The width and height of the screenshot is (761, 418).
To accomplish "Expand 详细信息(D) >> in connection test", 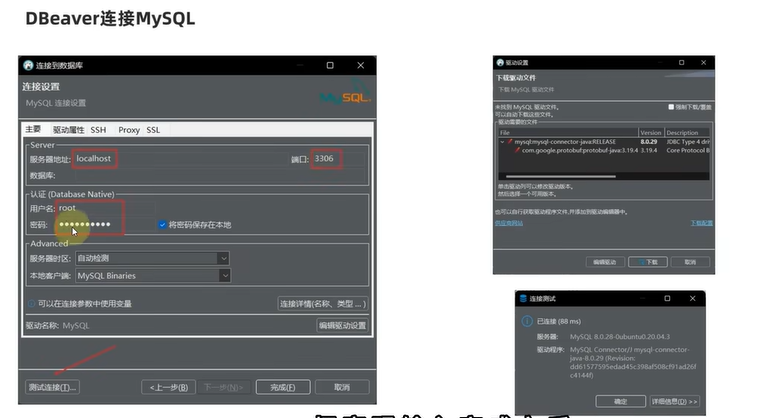I will tap(675, 401).
